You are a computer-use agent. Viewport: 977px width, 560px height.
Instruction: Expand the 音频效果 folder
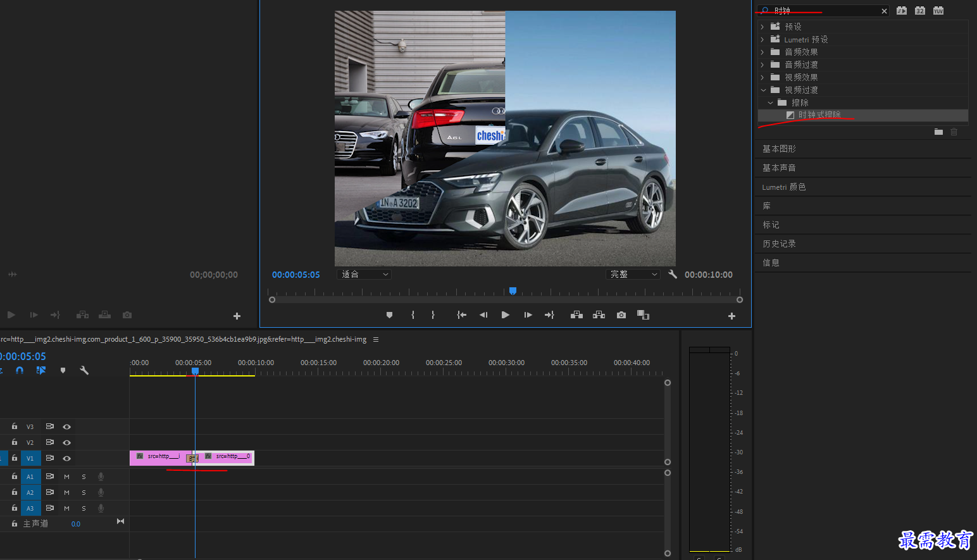tap(762, 52)
